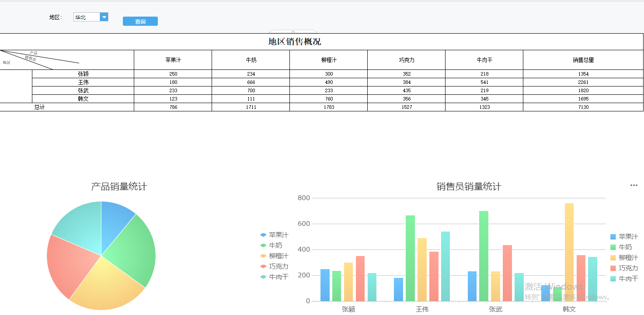Open the three-dot menu on bar chart
Viewport: 644px width, 315px height.
pyautogui.click(x=634, y=185)
